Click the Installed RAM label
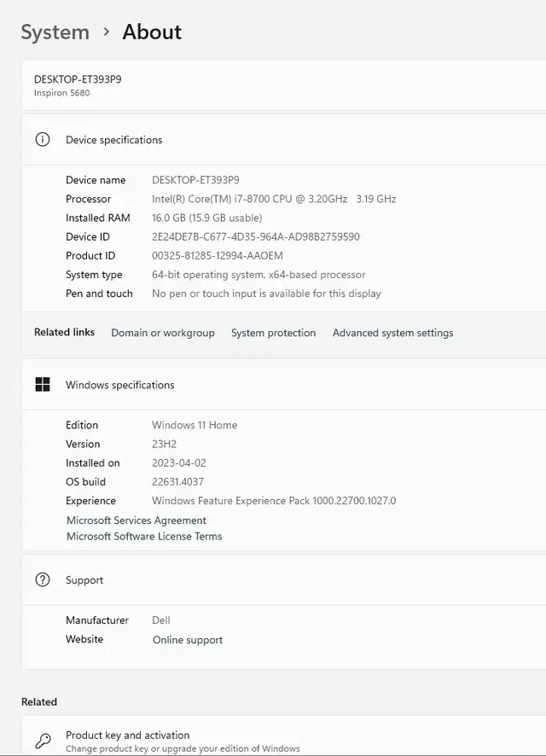The width and height of the screenshot is (546, 756). [98, 218]
